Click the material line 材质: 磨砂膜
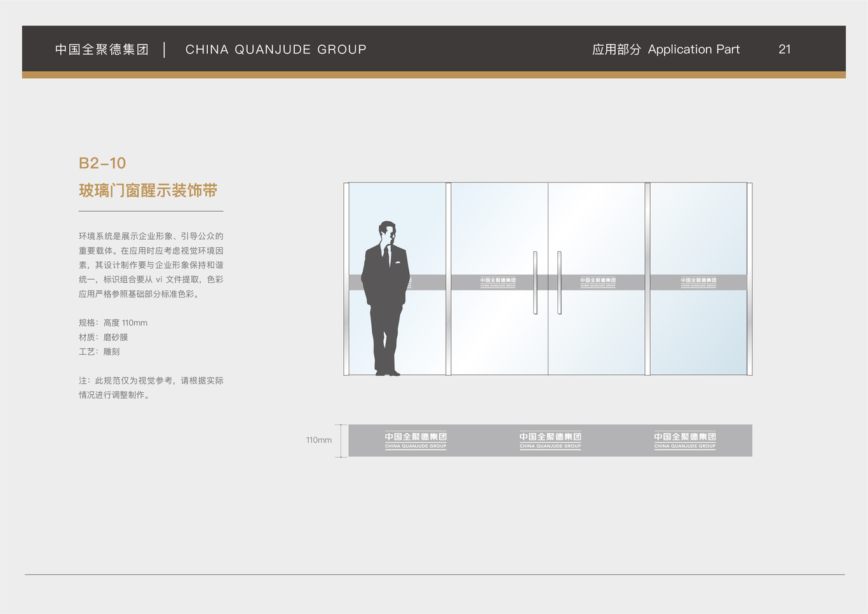 (104, 338)
